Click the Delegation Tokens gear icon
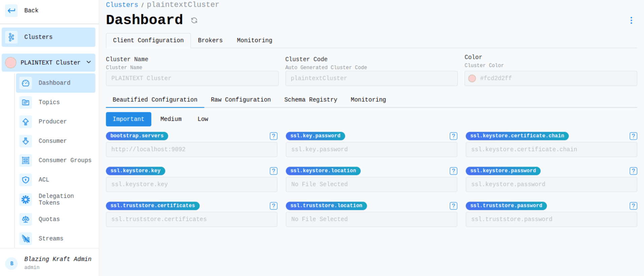The height and width of the screenshot is (276, 644). (26, 200)
